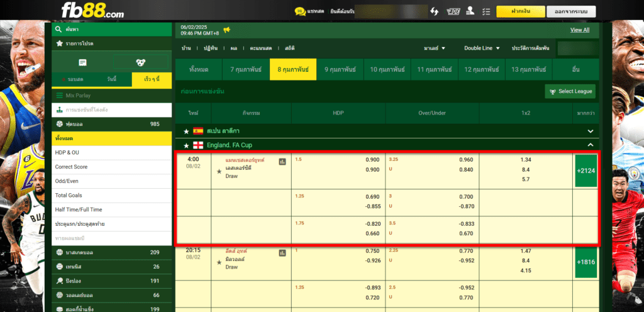The width and height of the screenshot is (644, 312).
Task: Select Total Goals in sidebar
Action: tap(112, 196)
